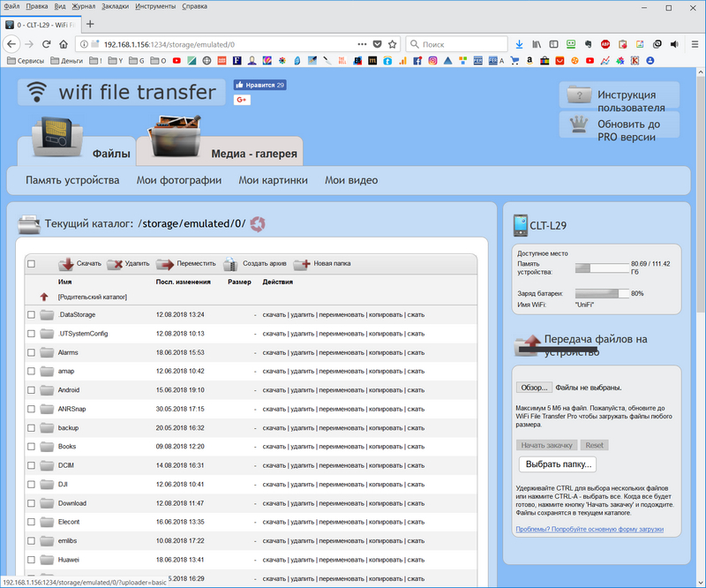
Task: Click the Новая папка new folder icon
Action: tap(302, 265)
